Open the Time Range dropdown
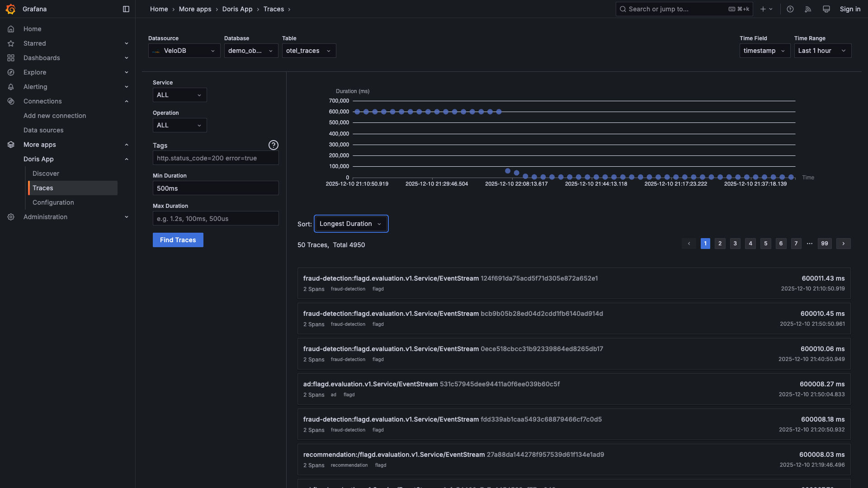The width and height of the screenshot is (868, 488). (822, 51)
